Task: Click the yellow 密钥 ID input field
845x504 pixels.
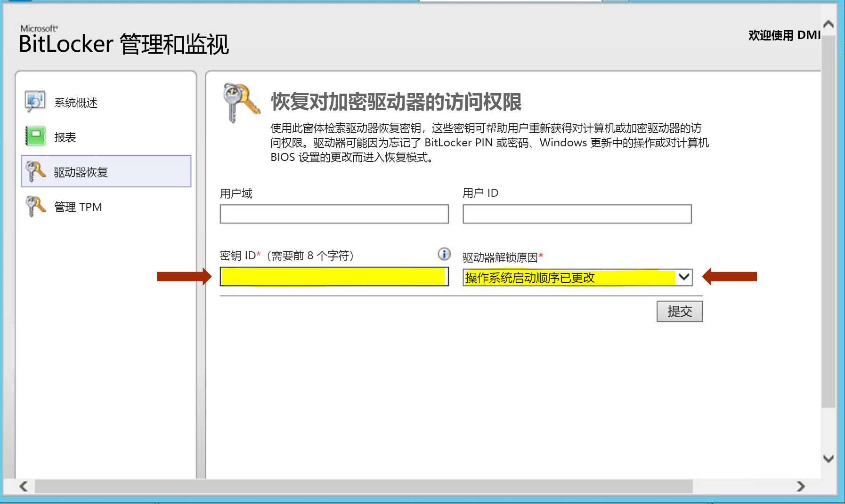Action: [333, 277]
